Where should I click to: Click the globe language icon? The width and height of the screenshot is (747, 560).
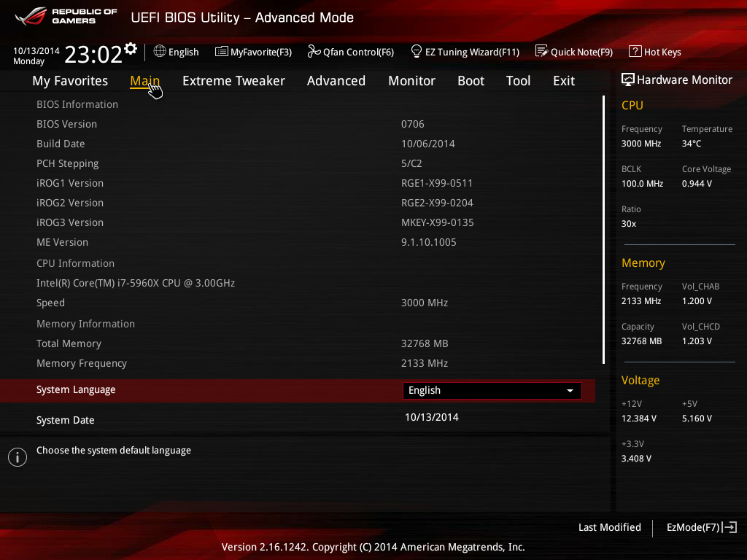click(x=160, y=51)
